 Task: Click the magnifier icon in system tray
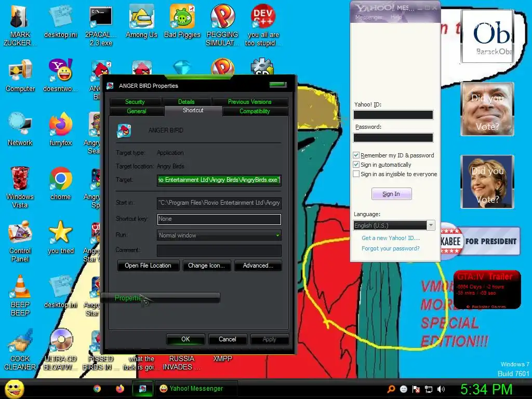pos(391,389)
